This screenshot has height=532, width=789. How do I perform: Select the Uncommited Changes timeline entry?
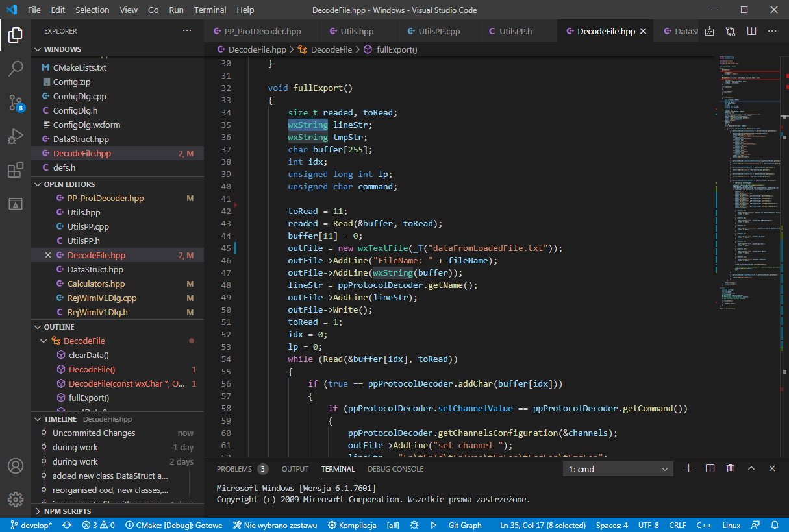[117, 433]
